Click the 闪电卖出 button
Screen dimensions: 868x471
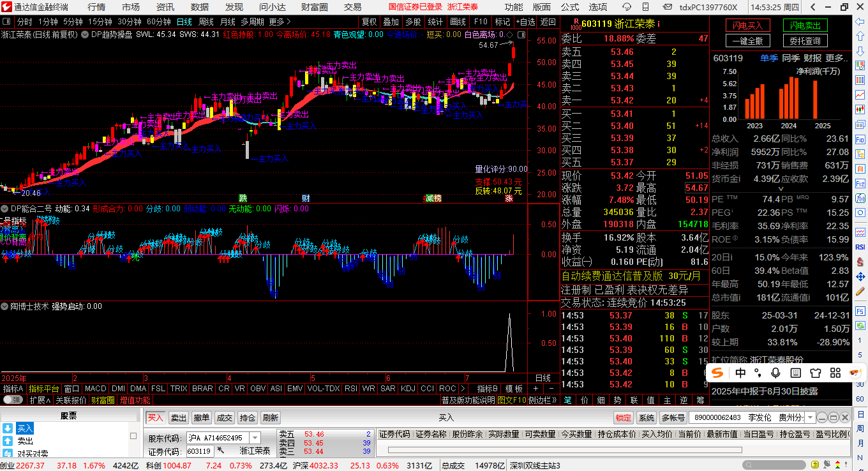pyautogui.click(x=805, y=26)
